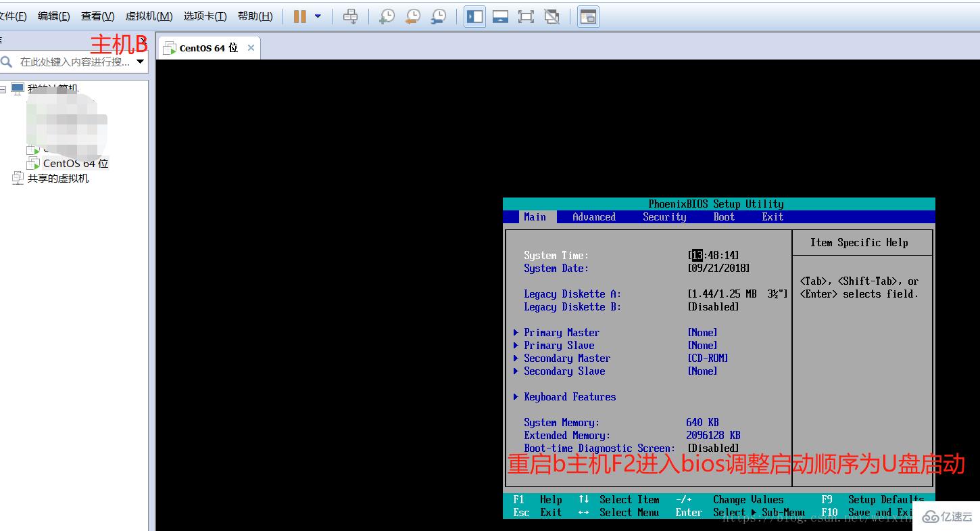Click Legacy Diskette B Disabled value

tap(714, 307)
